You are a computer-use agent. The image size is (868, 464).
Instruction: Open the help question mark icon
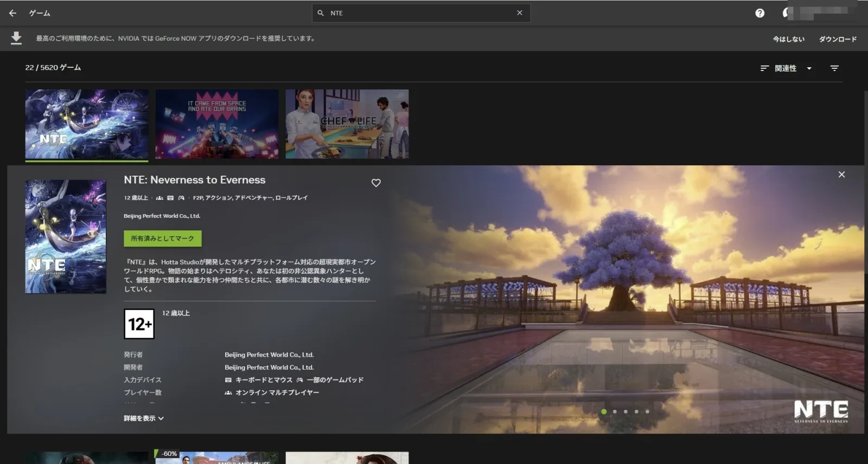pyautogui.click(x=759, y=13)
